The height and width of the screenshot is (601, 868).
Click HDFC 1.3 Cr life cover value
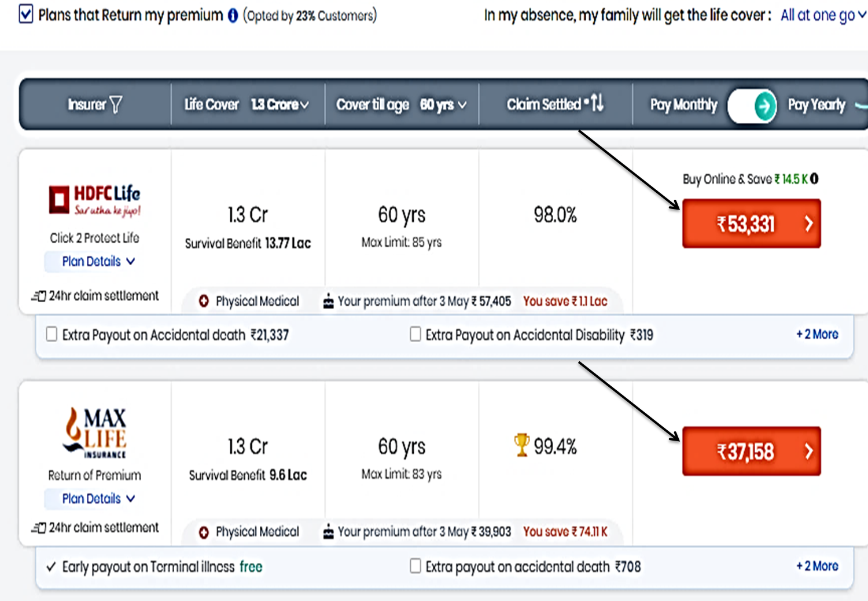248,215
